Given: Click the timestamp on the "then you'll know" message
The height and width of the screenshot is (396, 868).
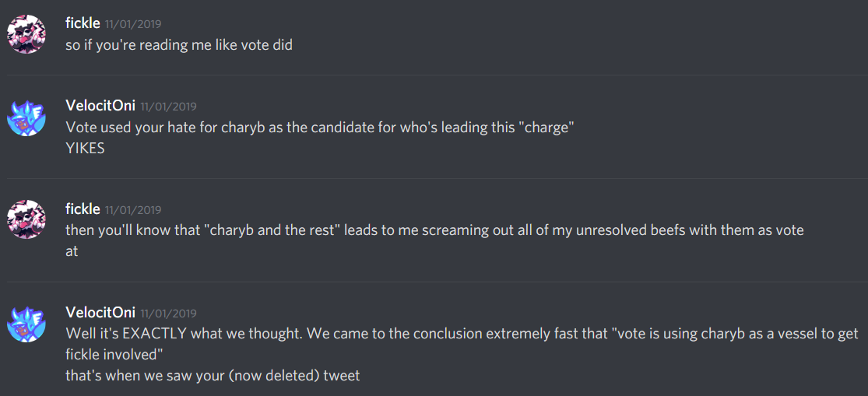Looking at the screenshot, I should tap(133, 209).
